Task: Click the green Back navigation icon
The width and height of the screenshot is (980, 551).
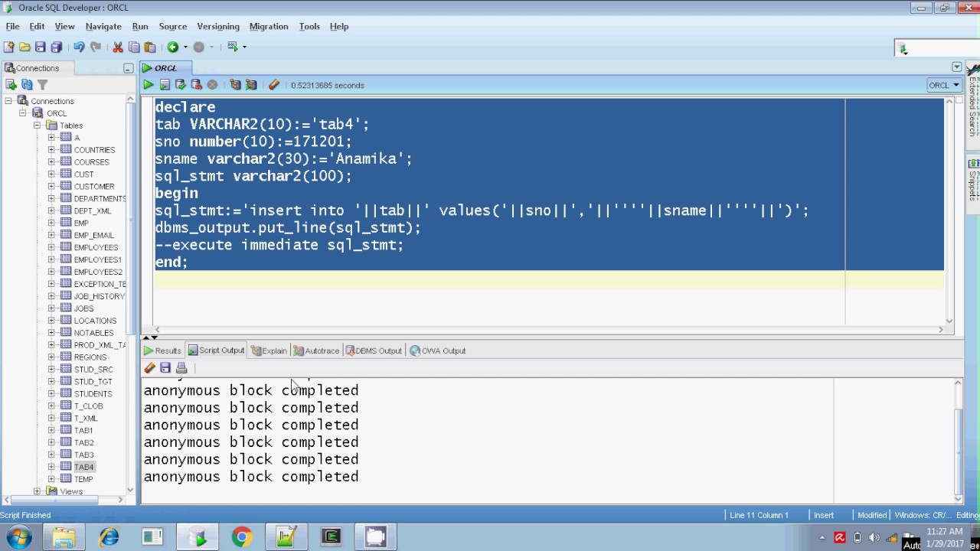Action: pos(173,47)
